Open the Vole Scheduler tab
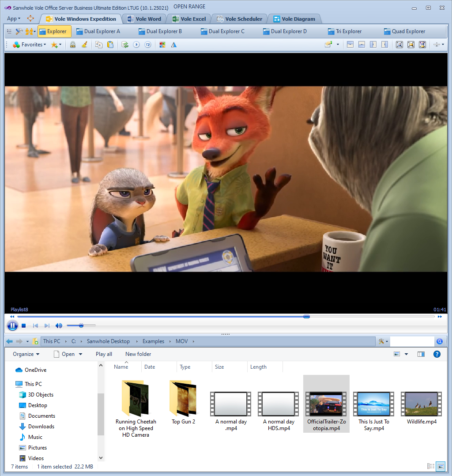Image resolution: width=452 pixels, height=476 pixels. coord(240,19)
